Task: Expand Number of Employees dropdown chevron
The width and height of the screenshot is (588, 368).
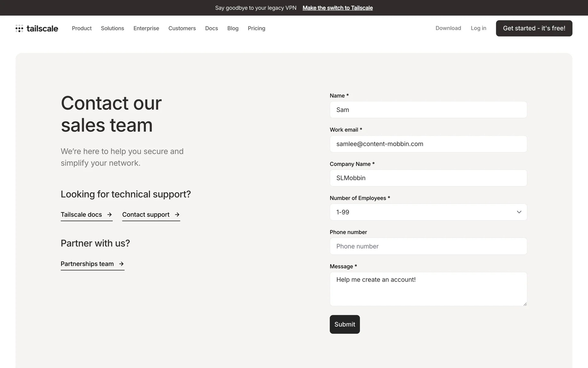Action: pyautogui.click(x=519, y=212)
